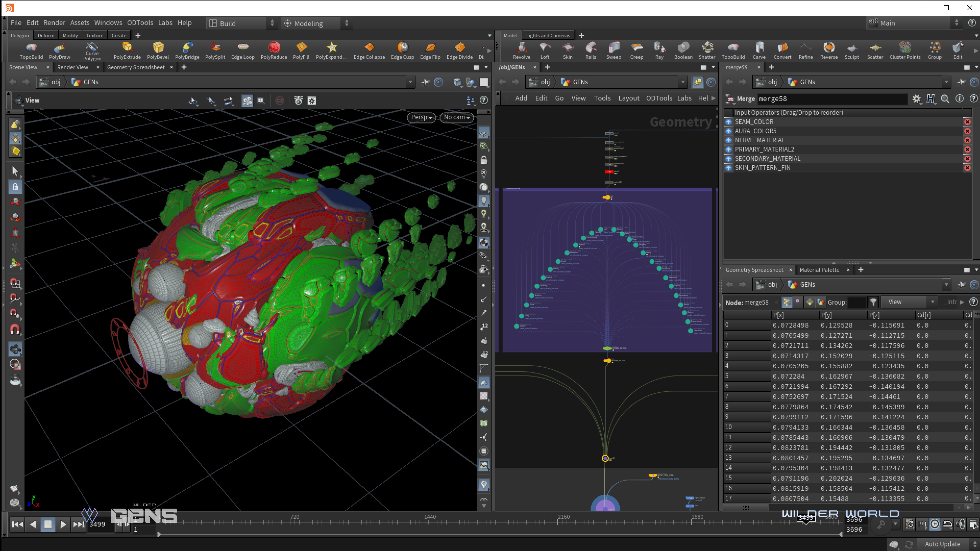Remove the NERVE_MATERIAL input from the merge
The image size is (980, 551).
pos(967,140)
